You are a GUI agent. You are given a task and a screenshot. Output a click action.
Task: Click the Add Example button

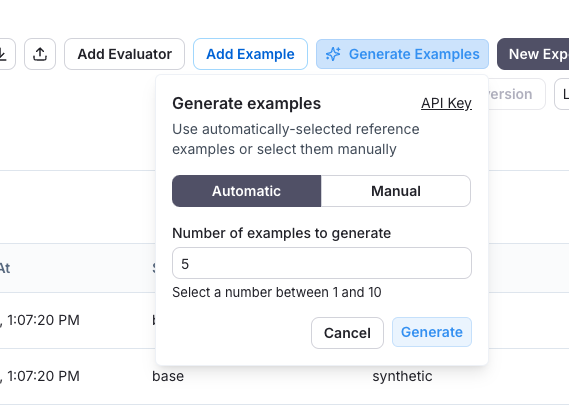coord(250,54)
